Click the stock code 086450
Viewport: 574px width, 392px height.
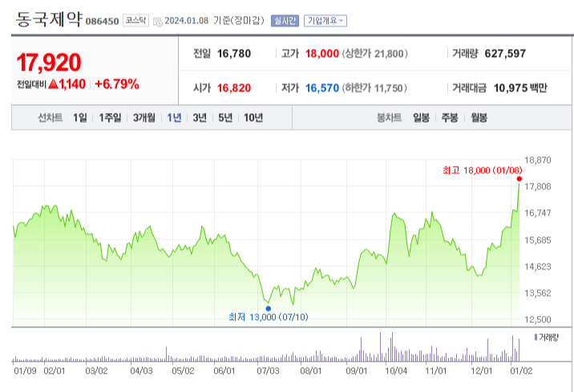102,22
